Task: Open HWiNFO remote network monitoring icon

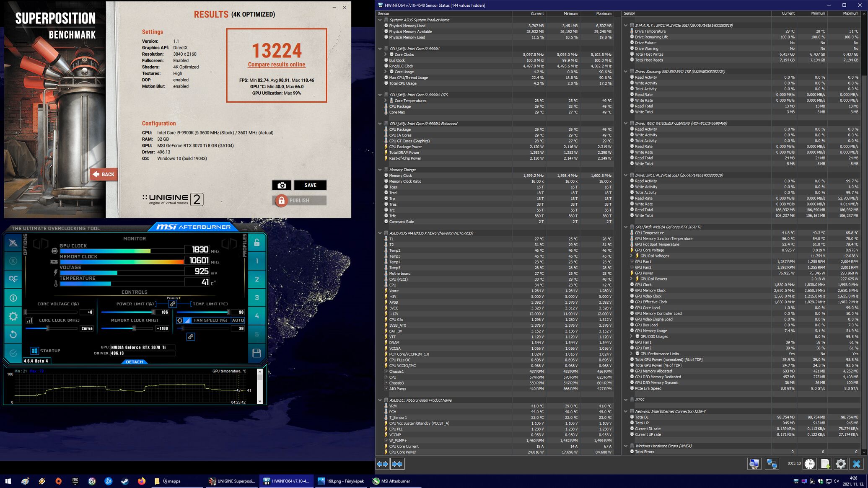Action: coord(772,464)
